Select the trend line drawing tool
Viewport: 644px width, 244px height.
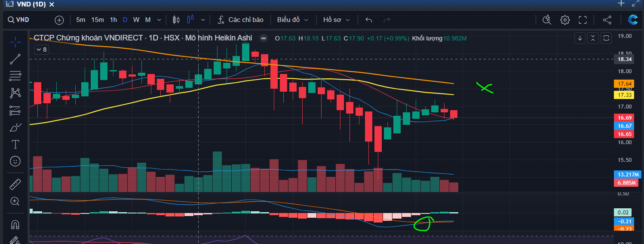15,59
